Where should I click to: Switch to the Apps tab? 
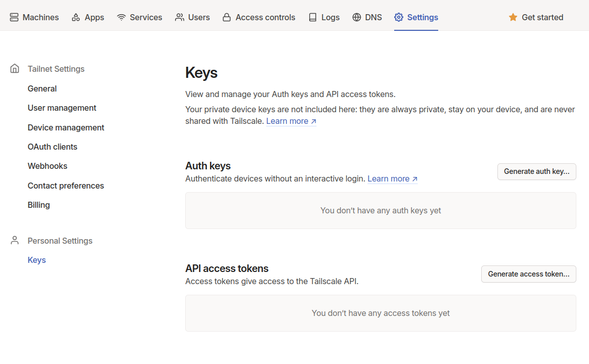tap(88, 17)
